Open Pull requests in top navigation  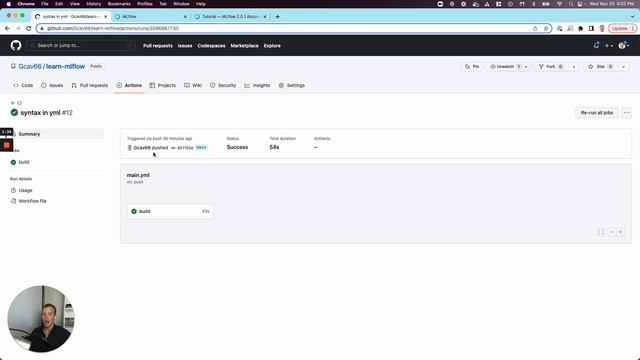[x=158, y=46]
